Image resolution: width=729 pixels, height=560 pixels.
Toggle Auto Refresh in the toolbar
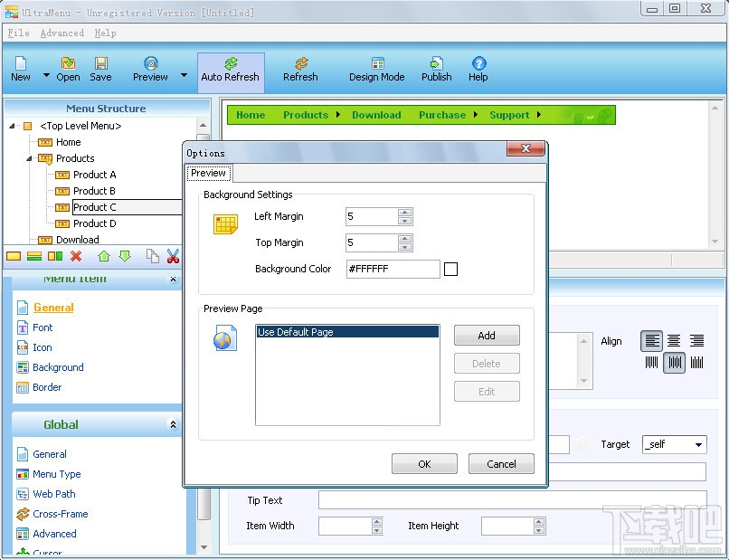click(x=231, y=71)
